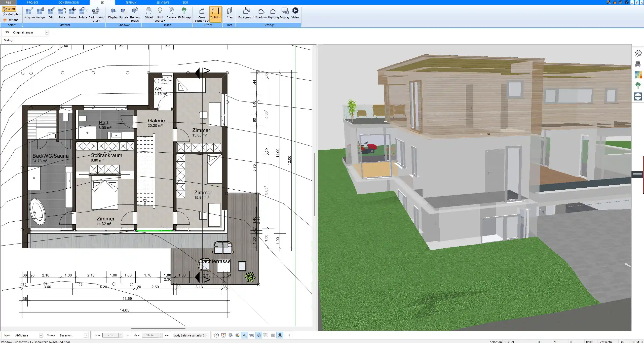Click the dx input field
The height and width of the screenshot is (343, 644).
point(111,335)
